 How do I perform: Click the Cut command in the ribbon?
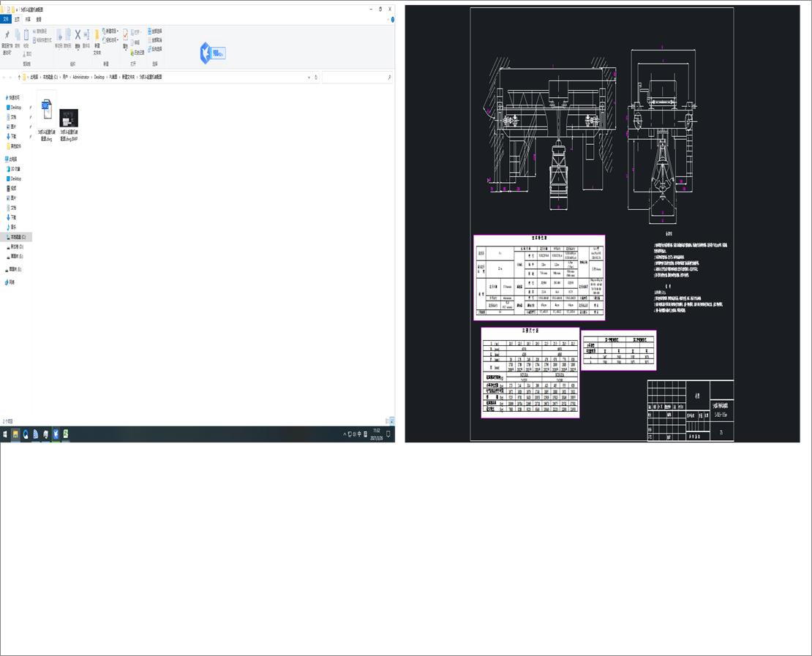point(27,54)
